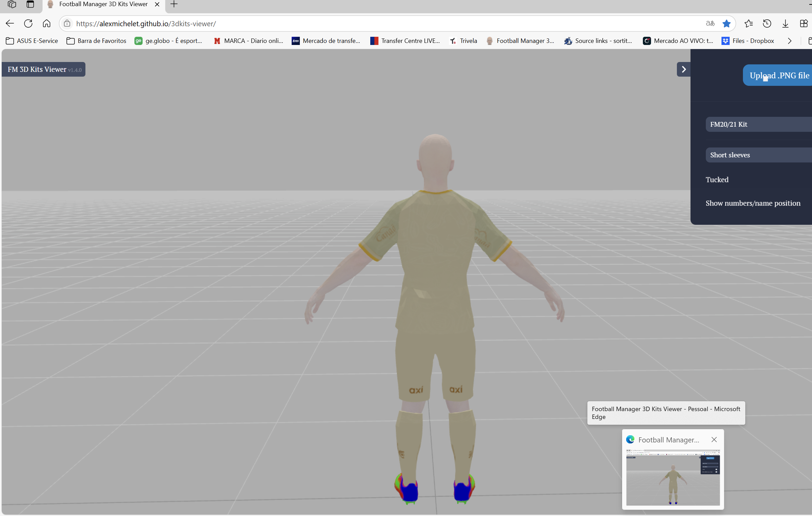Click the Upload .PNG file button

point(779,75)
